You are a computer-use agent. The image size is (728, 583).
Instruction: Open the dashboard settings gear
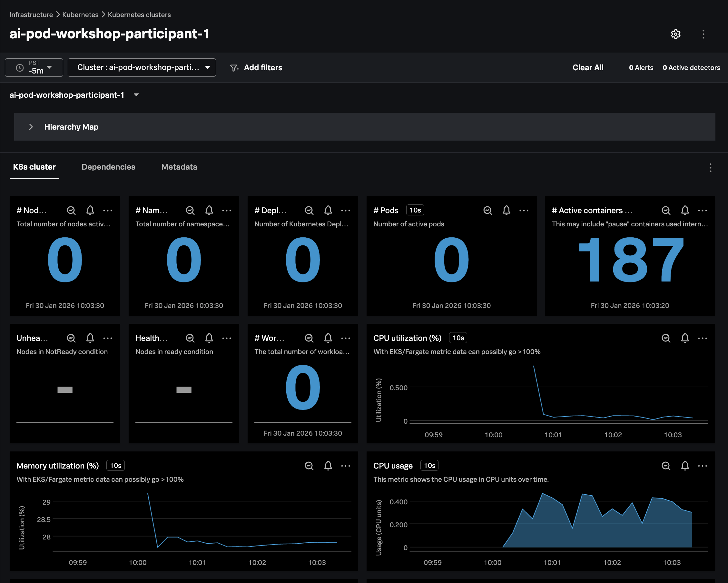676,34
